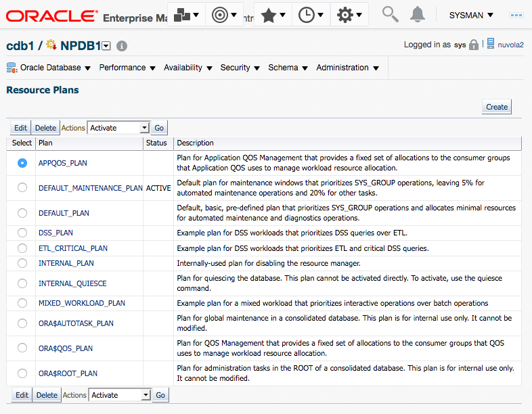Click the bottom Go button
This screenshot has height=414, width=532.
pos(160,395)
